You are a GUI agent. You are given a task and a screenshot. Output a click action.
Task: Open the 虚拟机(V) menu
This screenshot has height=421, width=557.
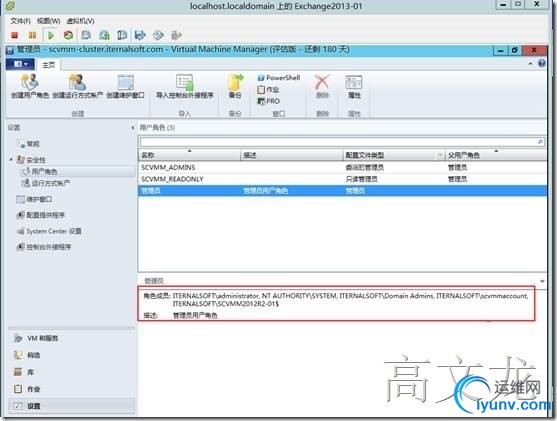coord(80,21)
